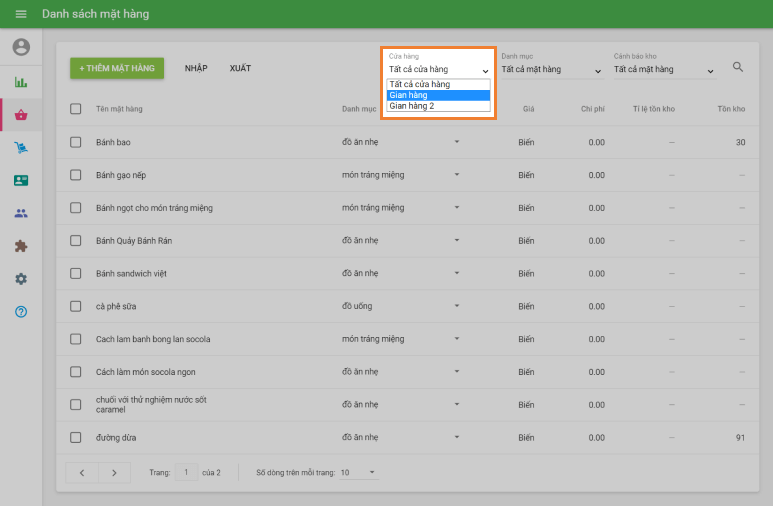Click the search magnifier icon
This screenshot has height=506, width=773.
(x=738, y=67)
